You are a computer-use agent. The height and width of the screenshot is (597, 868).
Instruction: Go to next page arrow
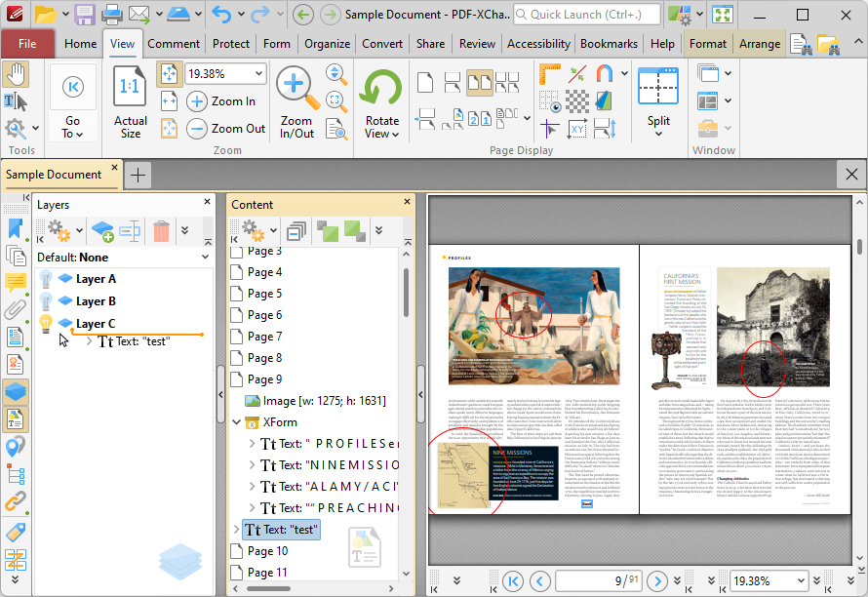click(657, 581)
